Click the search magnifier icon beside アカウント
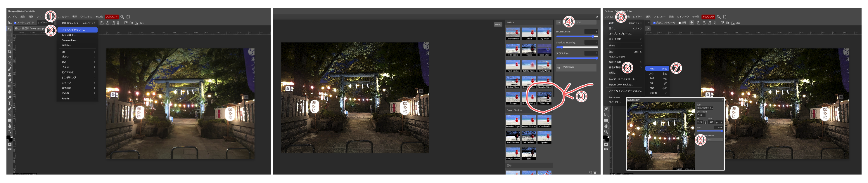 click(122, 17)
